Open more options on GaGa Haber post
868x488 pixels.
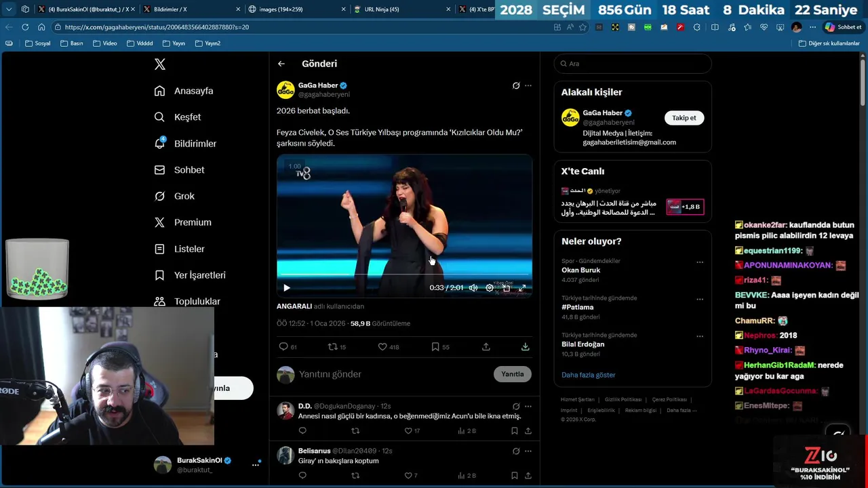coord(528,85)
